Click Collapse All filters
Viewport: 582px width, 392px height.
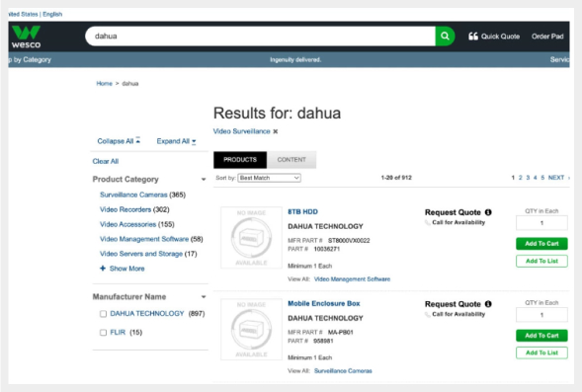[x=119, y=141]
